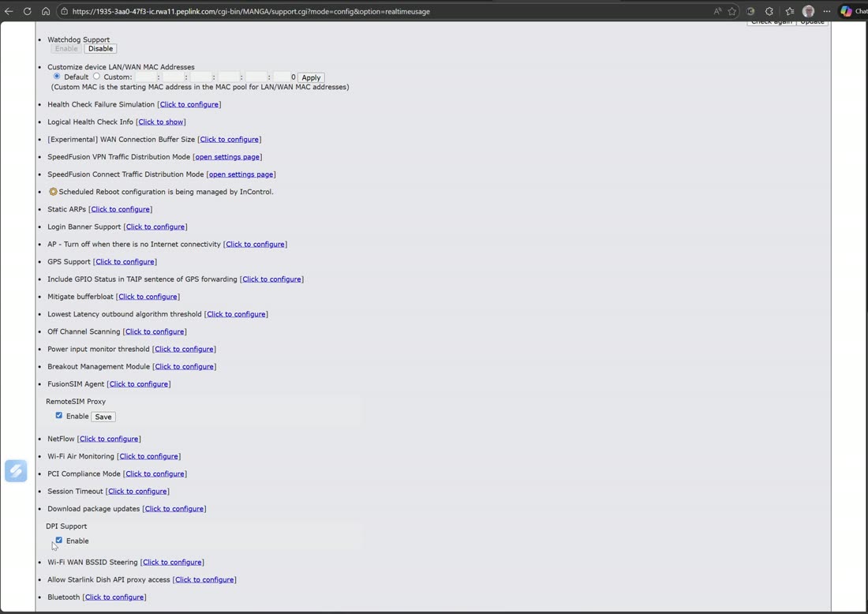The width and height of the screenshot is (868, 614).
Task: Open SpeedFusion Connect Traffic Distribution settings page
Action: point(241,174)
